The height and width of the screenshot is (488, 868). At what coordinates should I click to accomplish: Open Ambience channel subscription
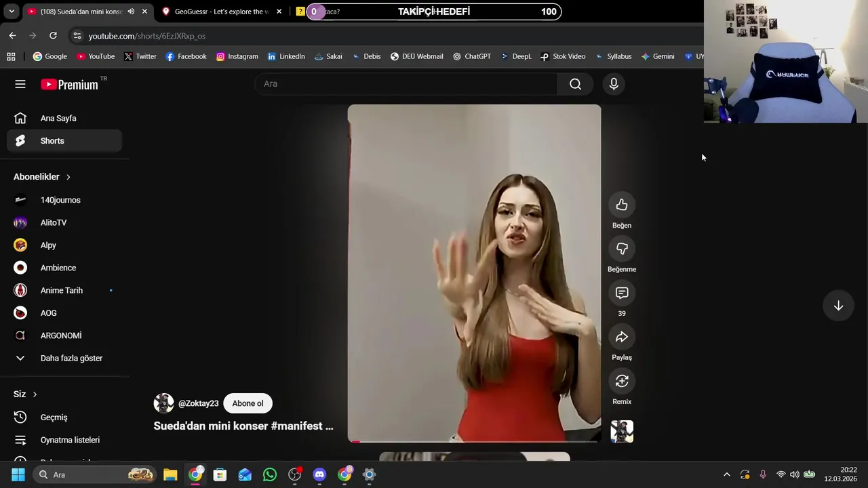[x=64, y=268]
